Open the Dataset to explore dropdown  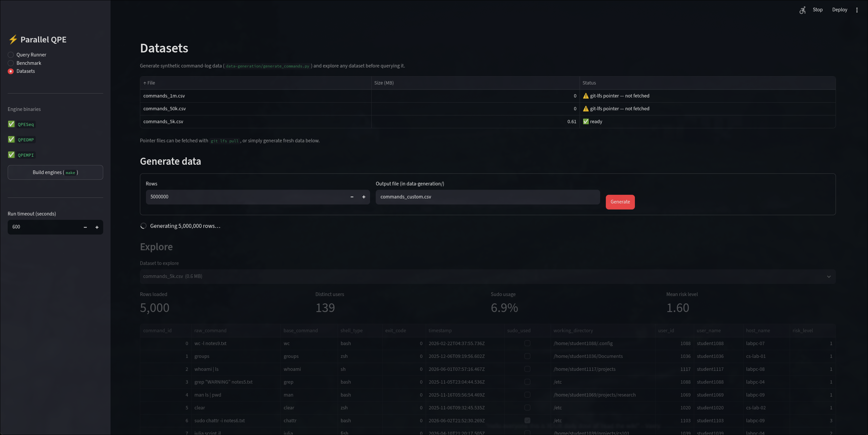tap(488, 277)
